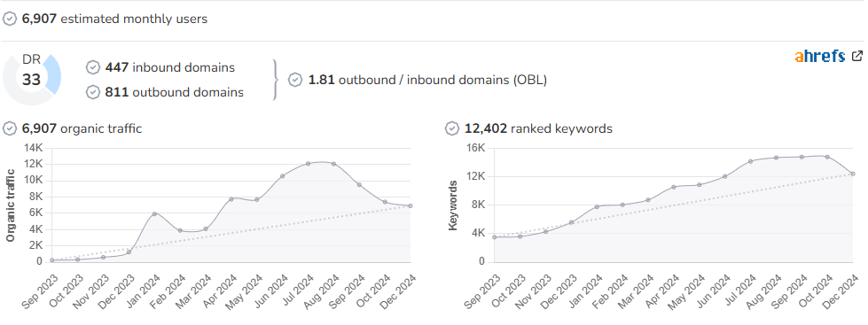
Task: Click Dec 2024 endpoint on keywords chart
Action: pyautogui.click(x=853, y=174)
